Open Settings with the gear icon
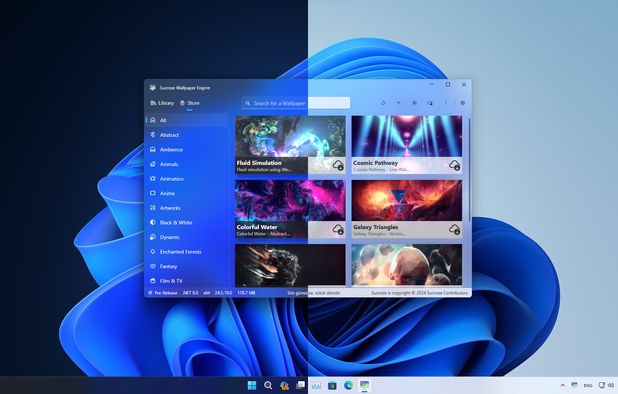This screenshot has height=394, width=618. pos(462,103)
